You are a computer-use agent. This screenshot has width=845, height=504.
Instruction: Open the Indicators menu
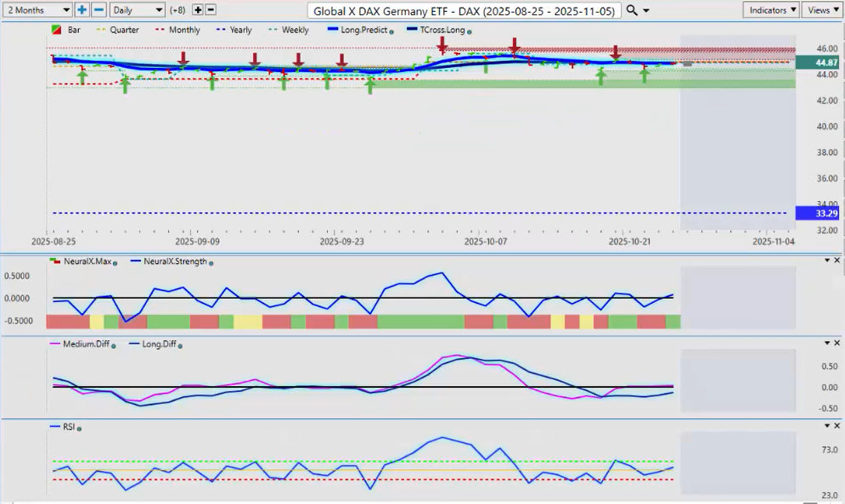click(x=771, y=10)
